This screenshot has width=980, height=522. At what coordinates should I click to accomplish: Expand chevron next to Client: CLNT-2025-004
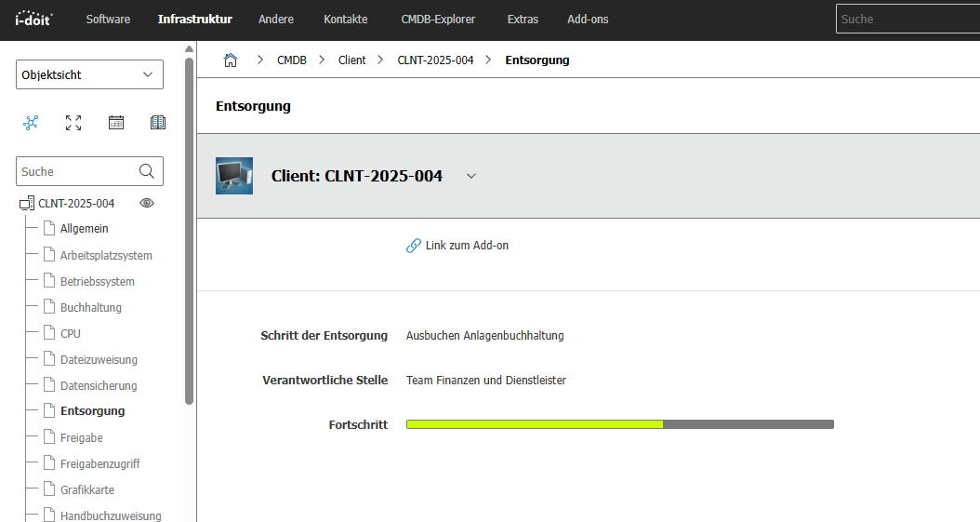(471, 176)
